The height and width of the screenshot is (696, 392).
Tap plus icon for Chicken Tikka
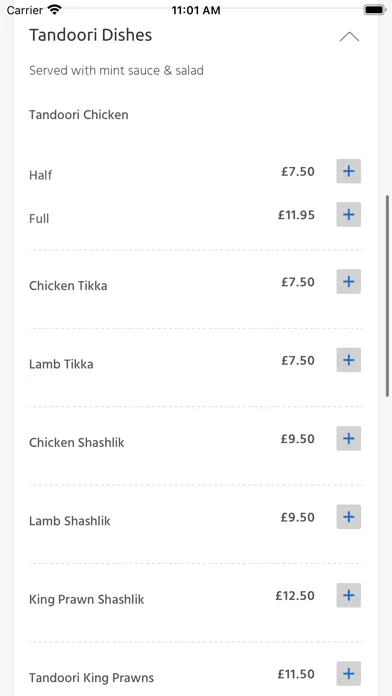tap(348, 281)
